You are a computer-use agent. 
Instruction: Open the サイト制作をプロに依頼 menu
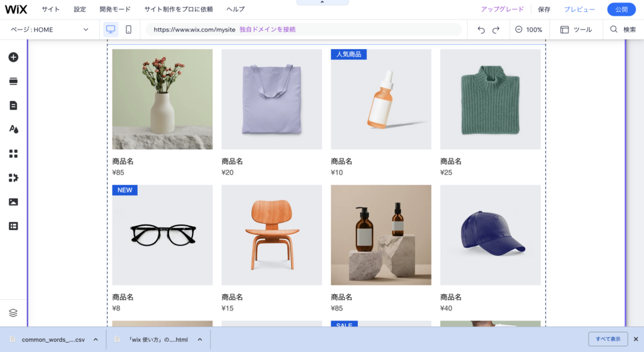coord(178,9)
